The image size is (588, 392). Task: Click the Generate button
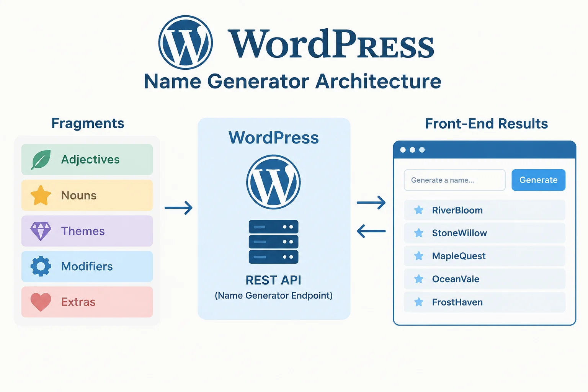point(538,180)
